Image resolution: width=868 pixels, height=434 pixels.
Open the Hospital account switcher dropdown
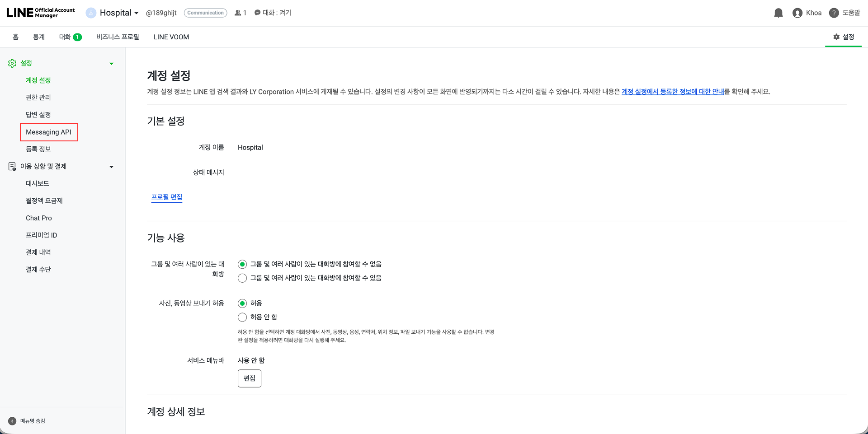(112, 13)
